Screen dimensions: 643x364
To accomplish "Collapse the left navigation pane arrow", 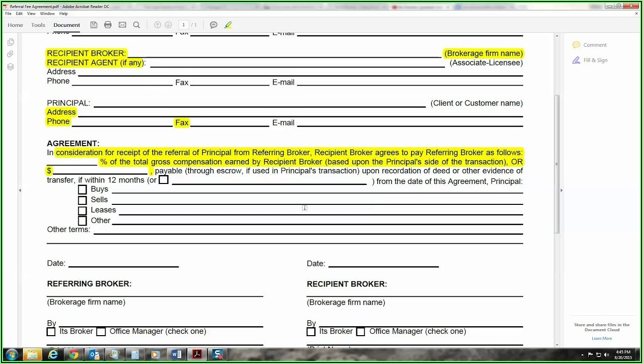I will [x=20, y=190].
